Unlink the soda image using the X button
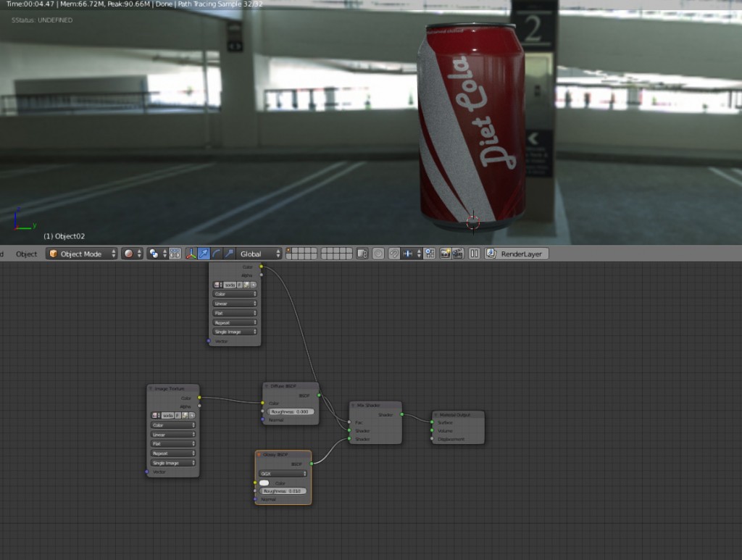742x560 pixels. (x=191, y=416)
